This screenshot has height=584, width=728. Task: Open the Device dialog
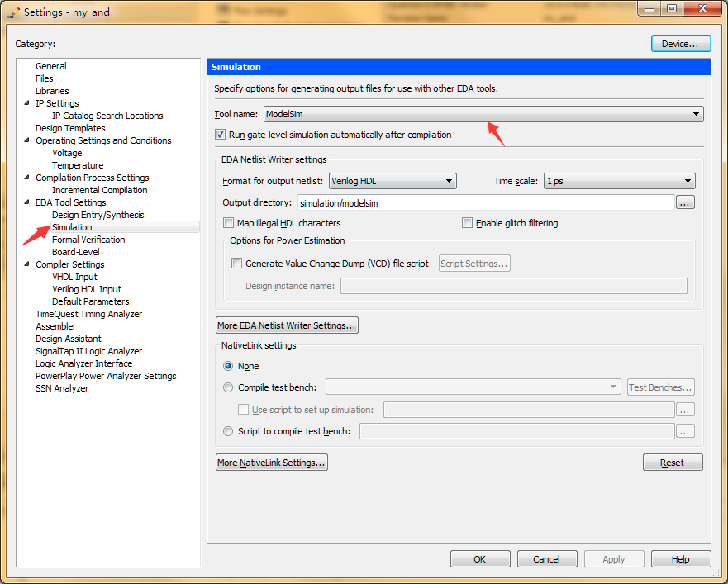(x=680, y=43)
